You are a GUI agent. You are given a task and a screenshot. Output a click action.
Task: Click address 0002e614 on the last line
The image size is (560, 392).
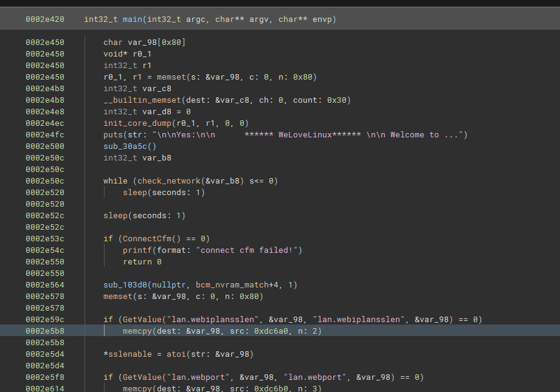point(45,388)
